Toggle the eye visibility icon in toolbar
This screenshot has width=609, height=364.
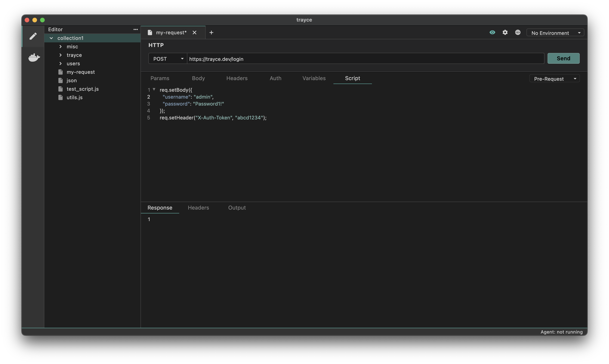click(492, 32)
